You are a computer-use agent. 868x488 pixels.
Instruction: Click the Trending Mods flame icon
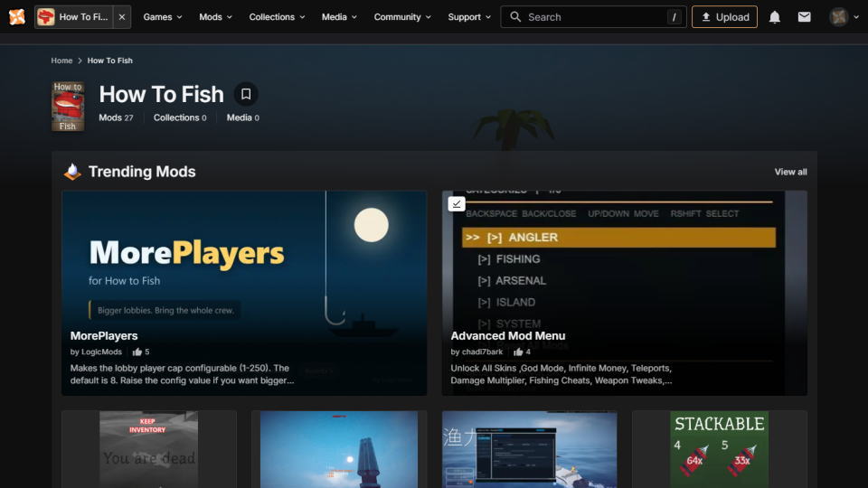(72, 172)
